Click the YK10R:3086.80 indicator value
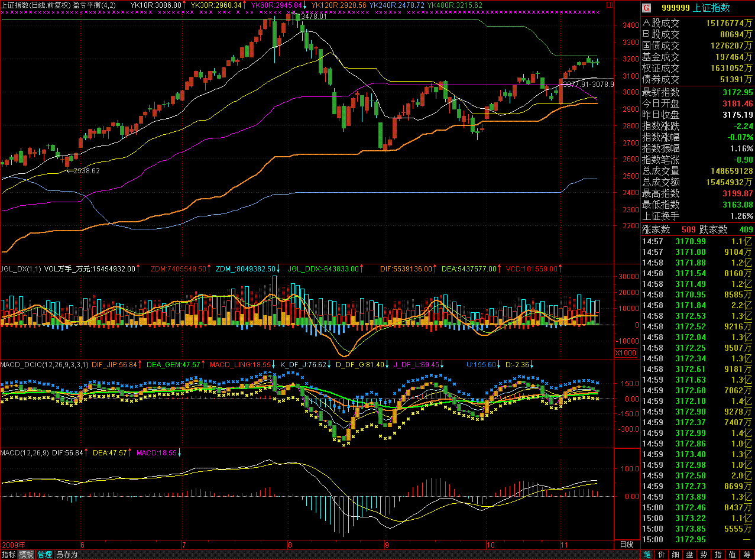The image size is (755, 560). point(155,5)
